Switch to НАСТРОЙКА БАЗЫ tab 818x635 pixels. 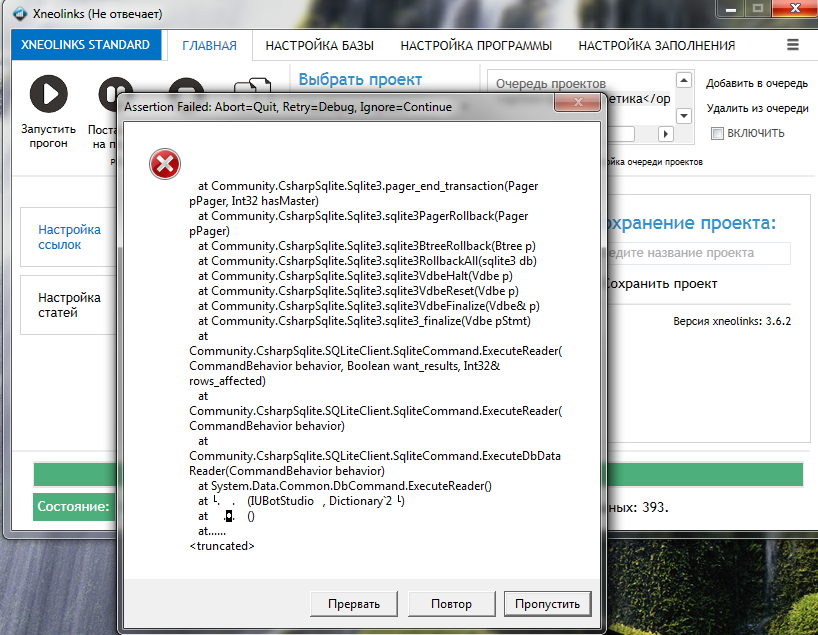(x=319, y=45)
